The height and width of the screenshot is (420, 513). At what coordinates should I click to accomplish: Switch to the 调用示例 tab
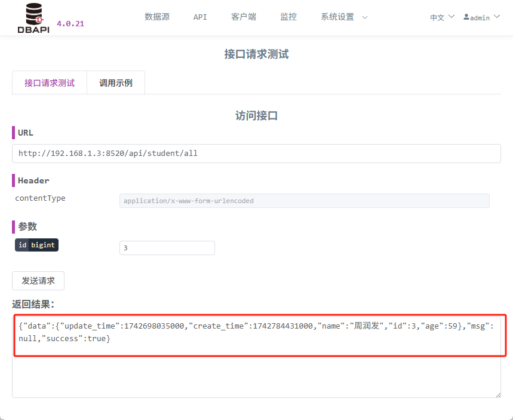coord(116,83)
